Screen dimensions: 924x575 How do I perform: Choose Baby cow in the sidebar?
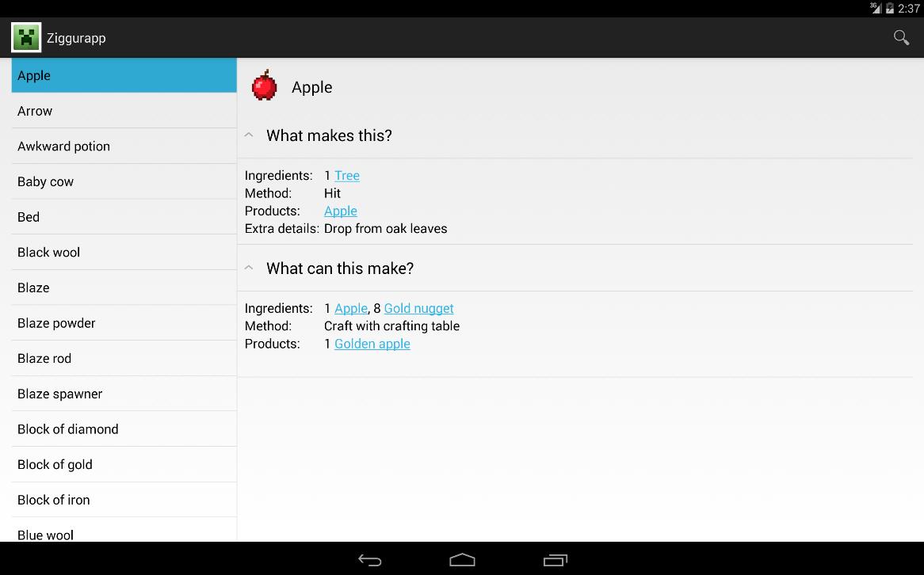[x=124, y=181]
